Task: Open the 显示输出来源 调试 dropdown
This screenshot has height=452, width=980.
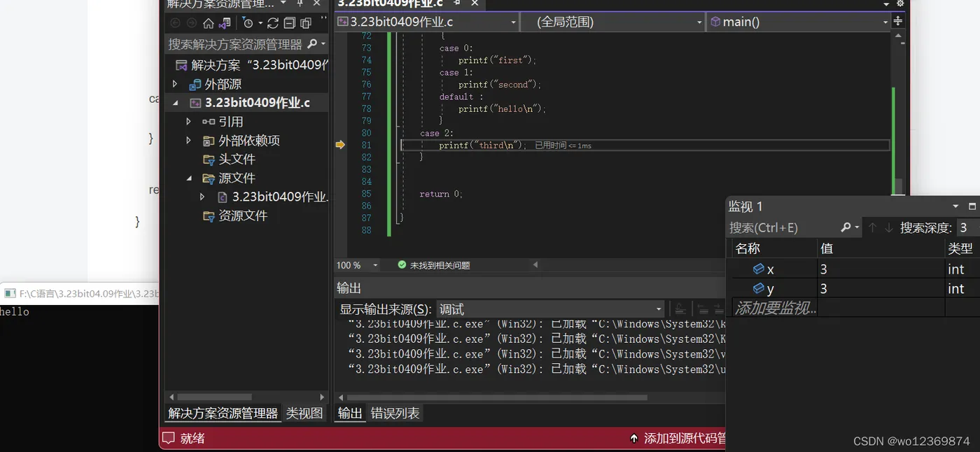Action: click(x=550, y=309)
